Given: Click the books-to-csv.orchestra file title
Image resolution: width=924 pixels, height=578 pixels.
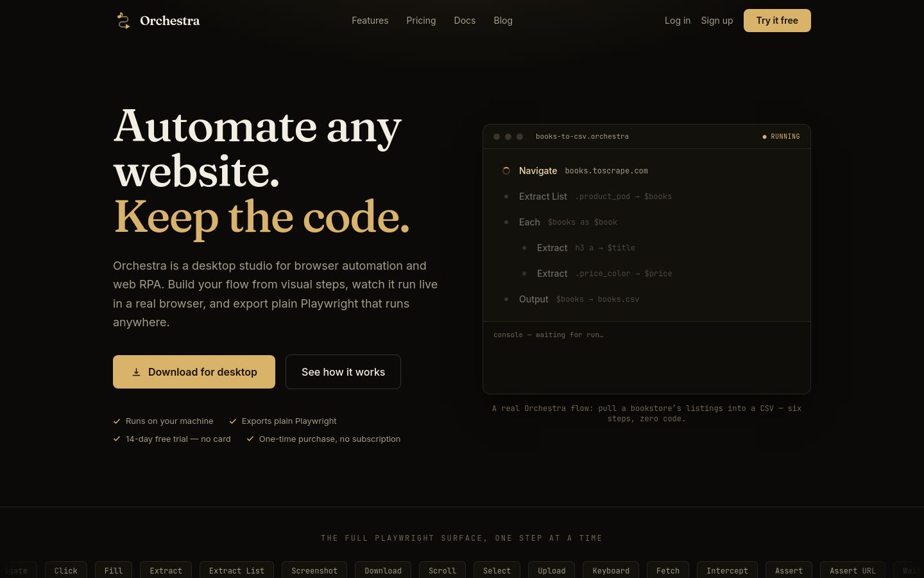Looking at the screenshot, I should tap(582, 137).
